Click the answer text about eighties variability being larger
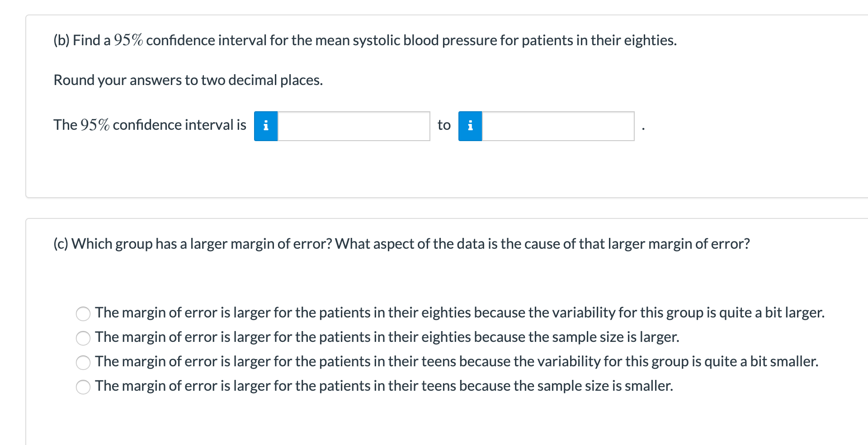 460,312
